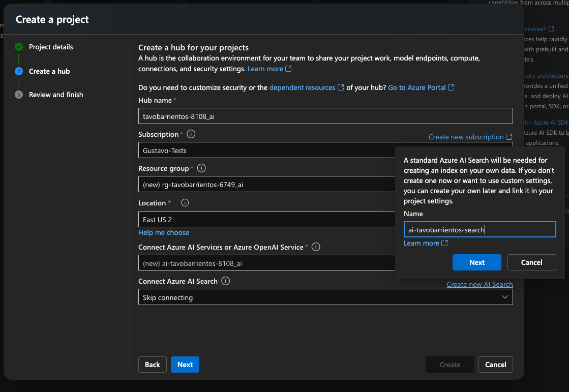Screen dimensions: 569x392
Task: Click the wizard Next button at bottom
Action: 185,365
